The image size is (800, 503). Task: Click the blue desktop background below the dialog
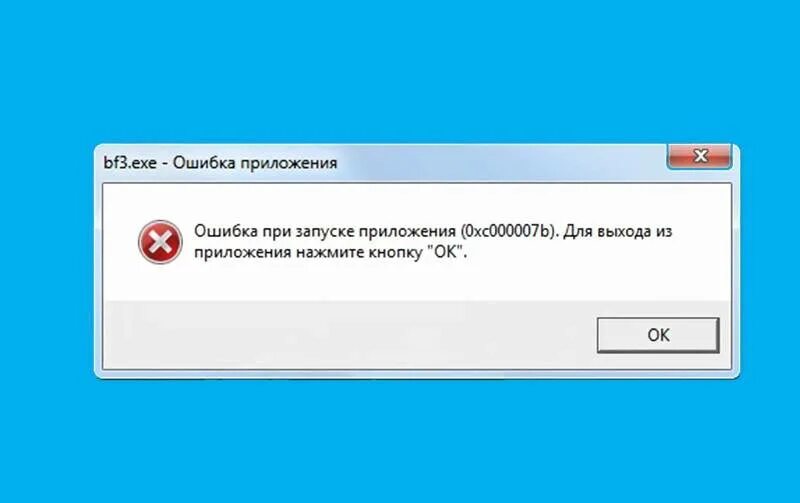(x=400, y=441)
